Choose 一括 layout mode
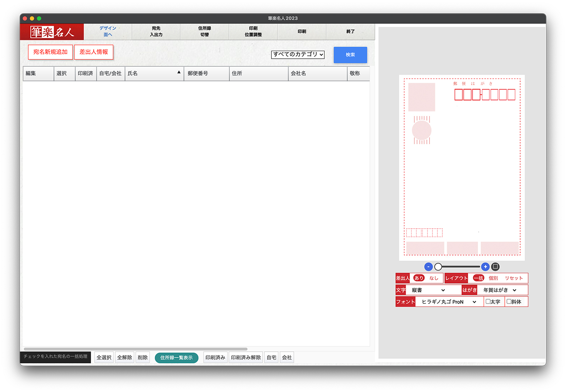Viewport: 566px width, 392px height. pyautogui.click(x=479, y=278)
